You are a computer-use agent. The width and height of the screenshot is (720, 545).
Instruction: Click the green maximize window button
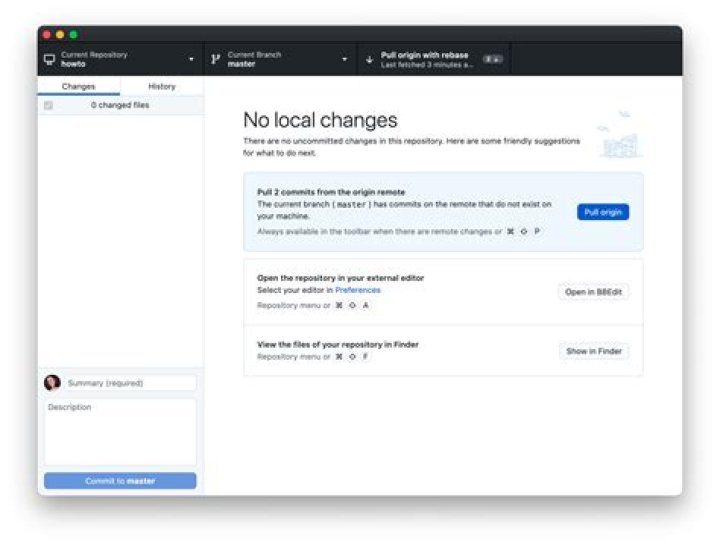73,35
